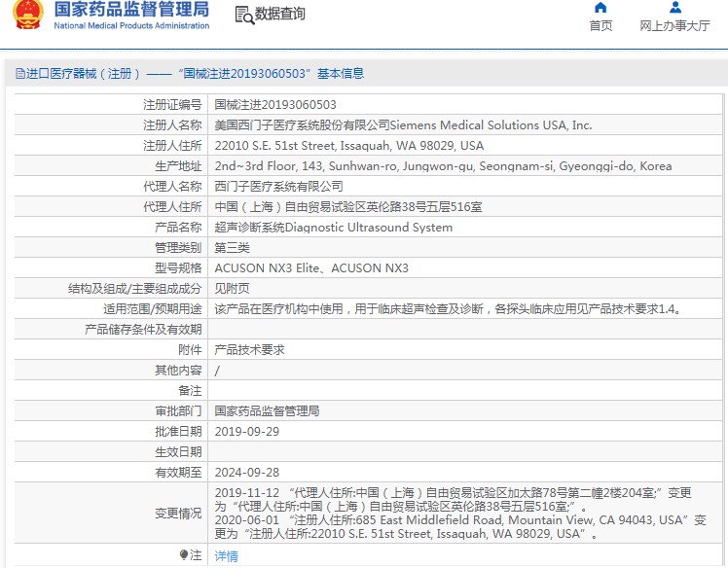Viewport: 728px width, 568px height.
Task: Open the 详情 details link
Action: [x=226, y=555]
